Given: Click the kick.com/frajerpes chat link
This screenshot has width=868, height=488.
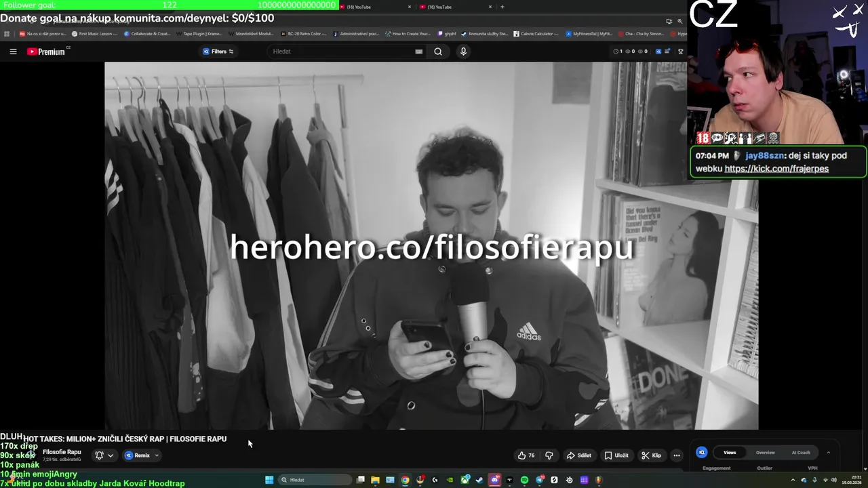Looking at the screenshot, I should (x=776, y=169).
